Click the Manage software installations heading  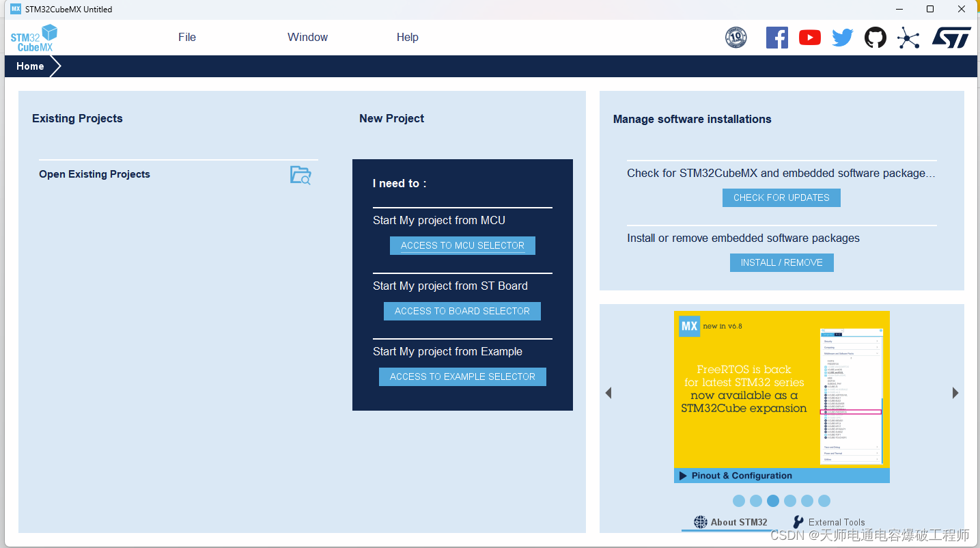pyautogui.click(x=692, y=119)
